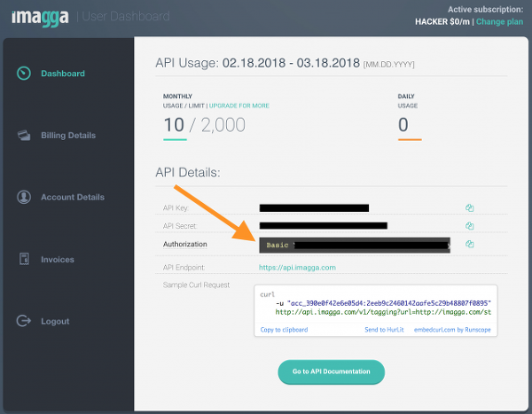Copy the Authorization value with copy icon
532x414 pixels.
point(470,244)
